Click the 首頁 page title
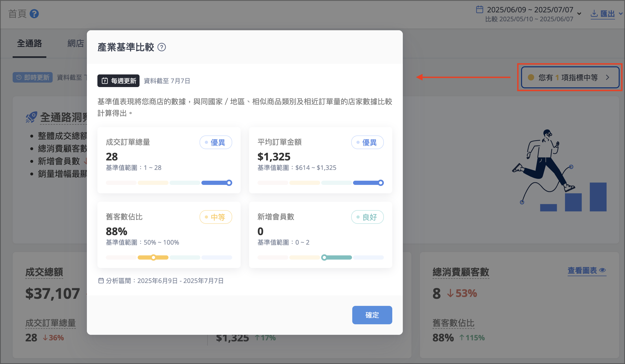The height and width of the screenshot is (364, 625). click(x=17, y=14)
